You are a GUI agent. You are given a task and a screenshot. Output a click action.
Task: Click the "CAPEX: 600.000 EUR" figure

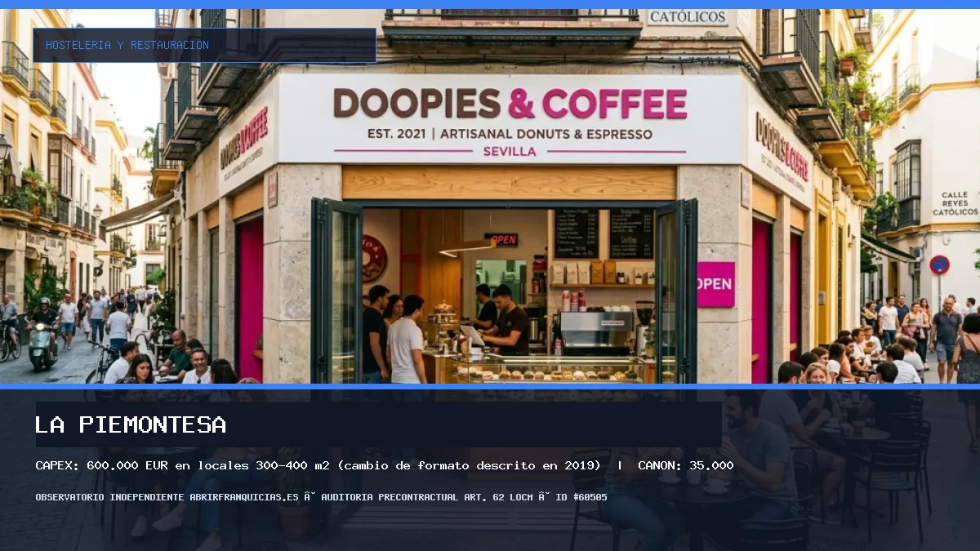click(103, 465)
